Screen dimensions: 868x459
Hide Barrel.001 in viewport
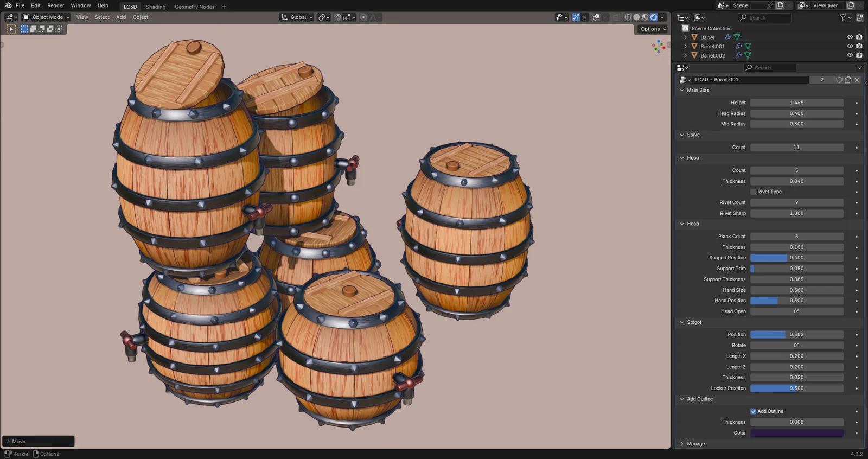[850, 46]
